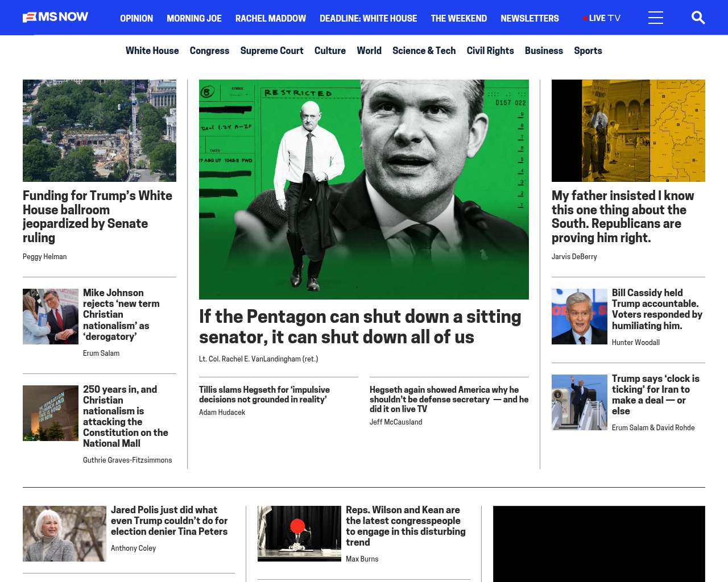Screen dimensions: 728x582
Task: Open Jared Polis Tina Peters story
Action: click(x=169, y=521)
